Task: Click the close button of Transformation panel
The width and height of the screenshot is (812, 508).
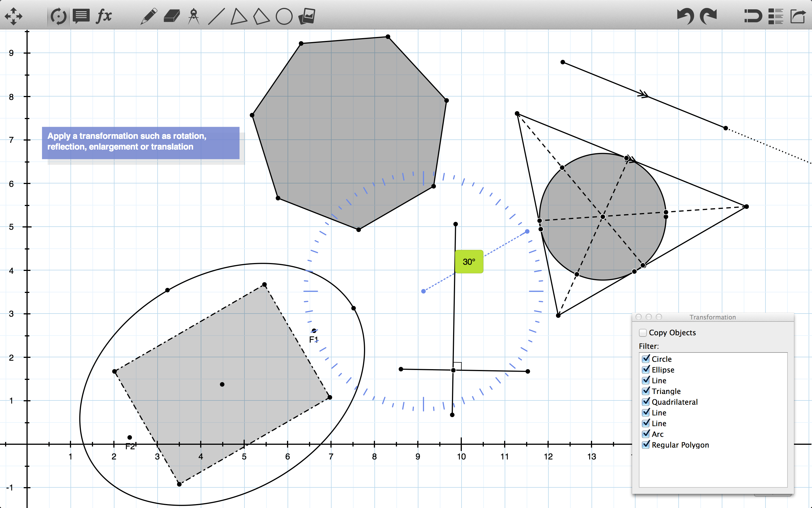Action: tap(639, 317)
